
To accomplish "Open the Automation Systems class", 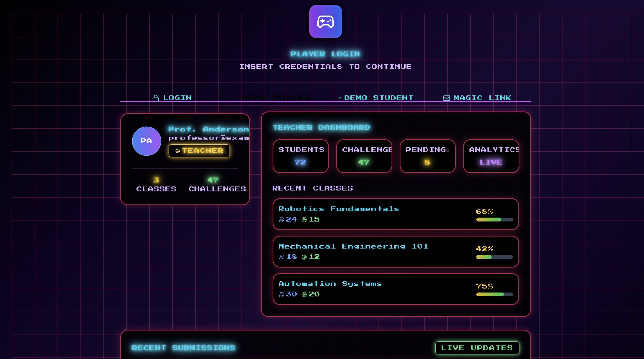I will pos(395,289).
